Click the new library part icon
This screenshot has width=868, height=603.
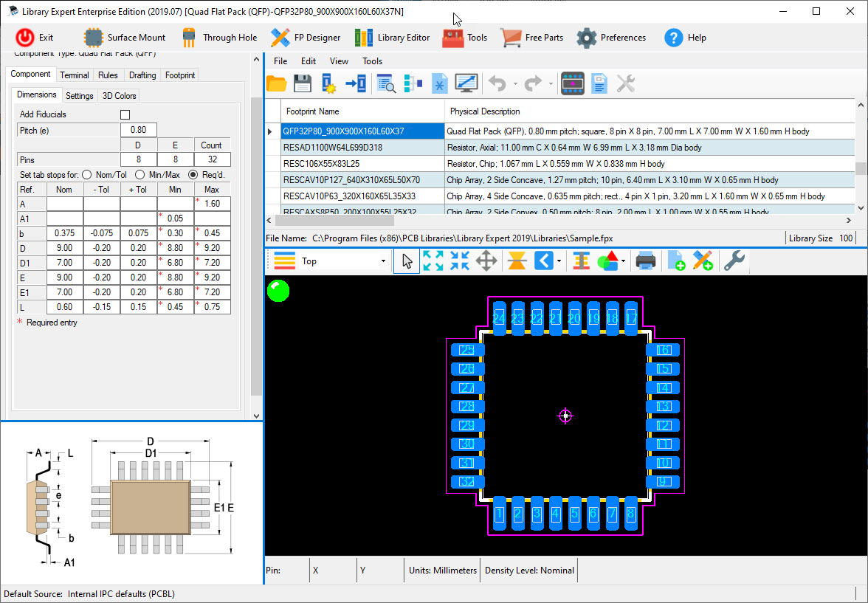329,83
